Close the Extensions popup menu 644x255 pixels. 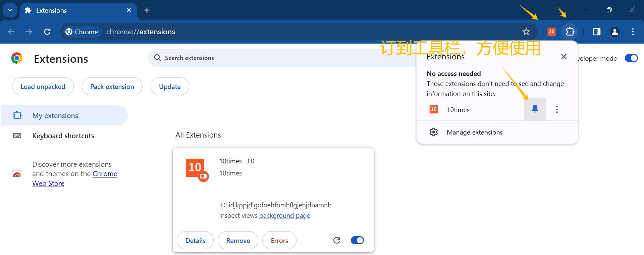[564, 57]
